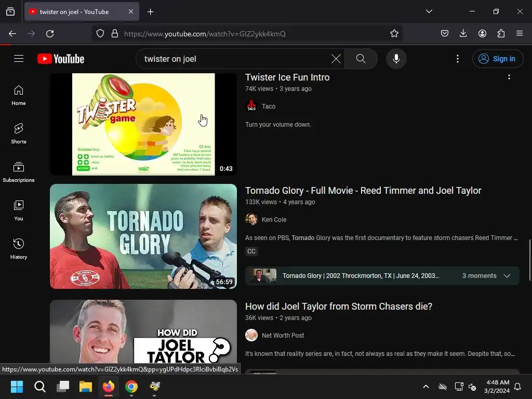Open Subscriptions in the sidebar
Viewport: 532px width, 399px height.
[x=19, y=172]
